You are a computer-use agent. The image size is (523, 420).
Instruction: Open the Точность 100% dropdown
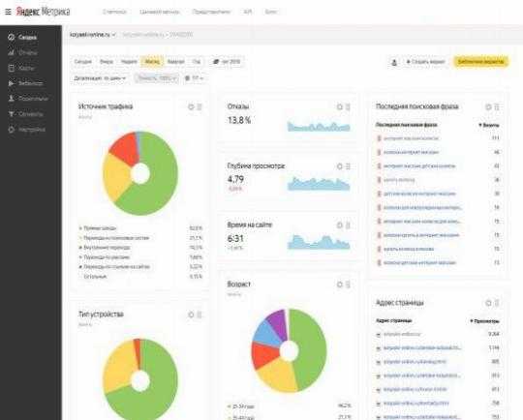(157, 78)
